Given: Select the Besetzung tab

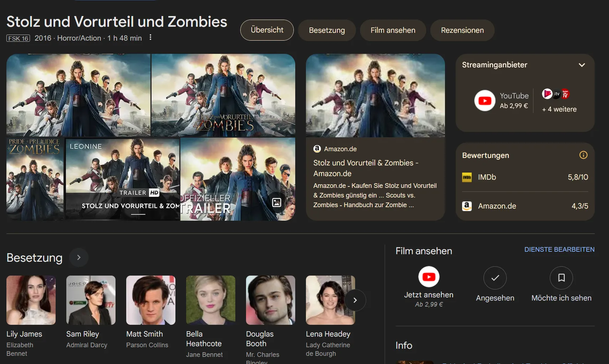Looking at the screenshot, I should point(327,30).
